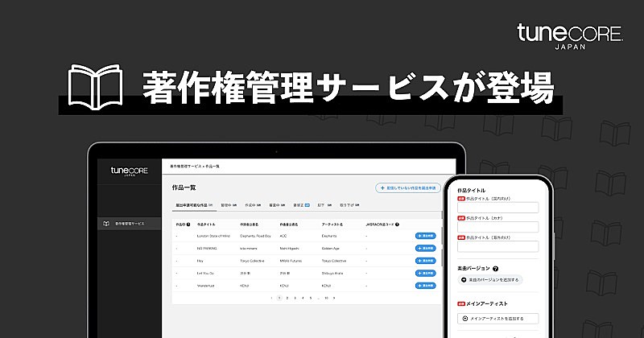Go to previous page with the pagination arrow

tap(271, 298)
